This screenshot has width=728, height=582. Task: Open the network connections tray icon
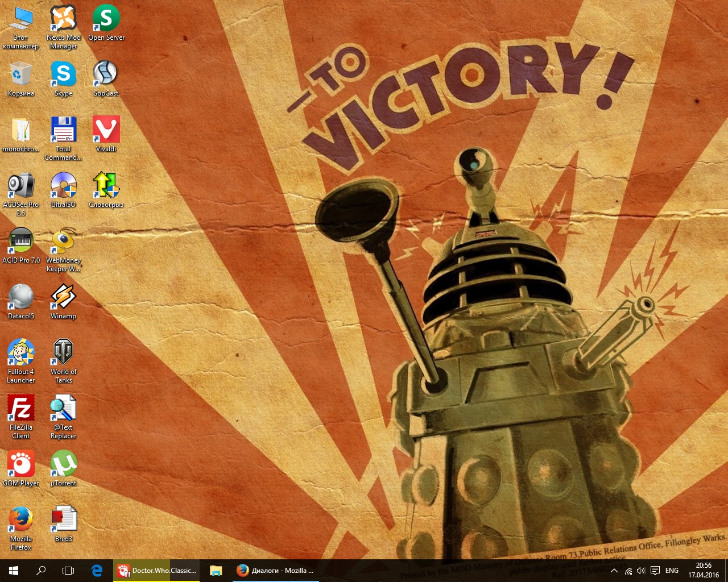click(x=628, y=571)
